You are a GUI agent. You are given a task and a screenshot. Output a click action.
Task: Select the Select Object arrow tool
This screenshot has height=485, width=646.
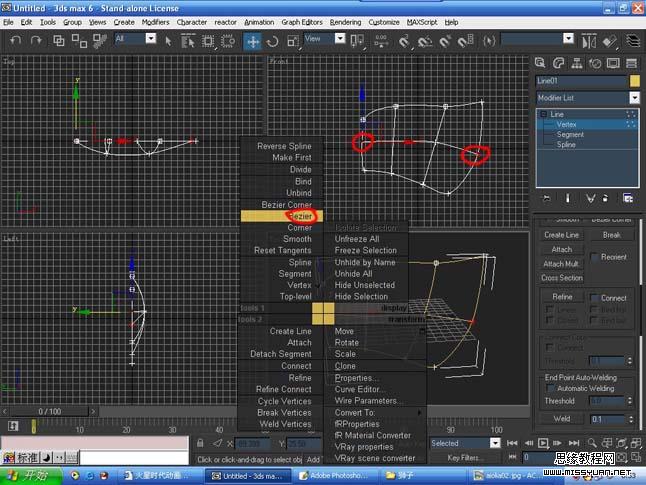tap(168, 41)
